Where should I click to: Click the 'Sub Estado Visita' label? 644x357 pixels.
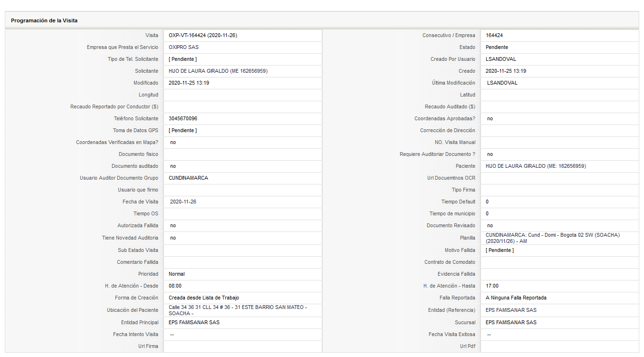138,251
